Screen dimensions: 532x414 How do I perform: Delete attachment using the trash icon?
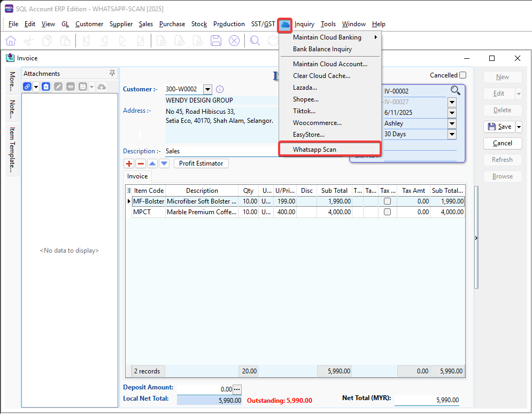pos(46,87)
